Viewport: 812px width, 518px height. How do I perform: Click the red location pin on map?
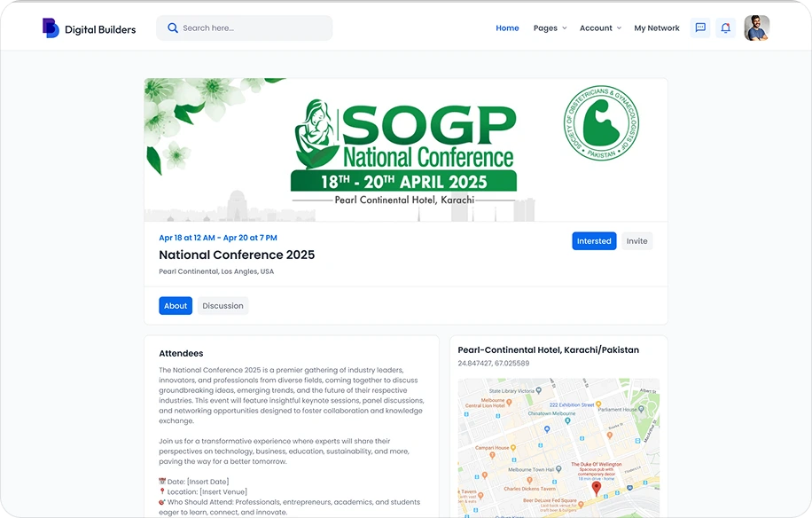coord(597,488)
